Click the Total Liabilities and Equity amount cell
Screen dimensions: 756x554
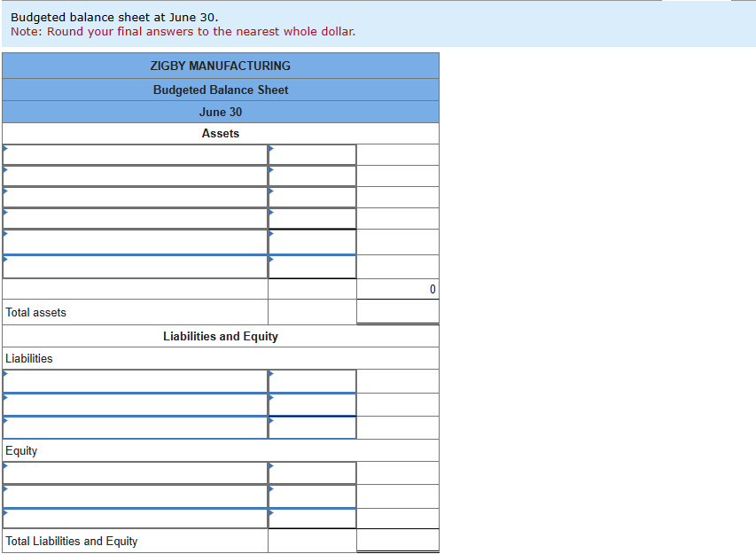tap(398, 541)
